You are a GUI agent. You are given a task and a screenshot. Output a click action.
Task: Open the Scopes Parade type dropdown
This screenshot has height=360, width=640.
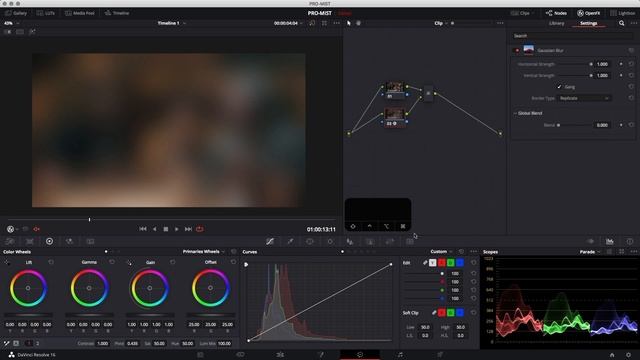(x=590, y=252)
